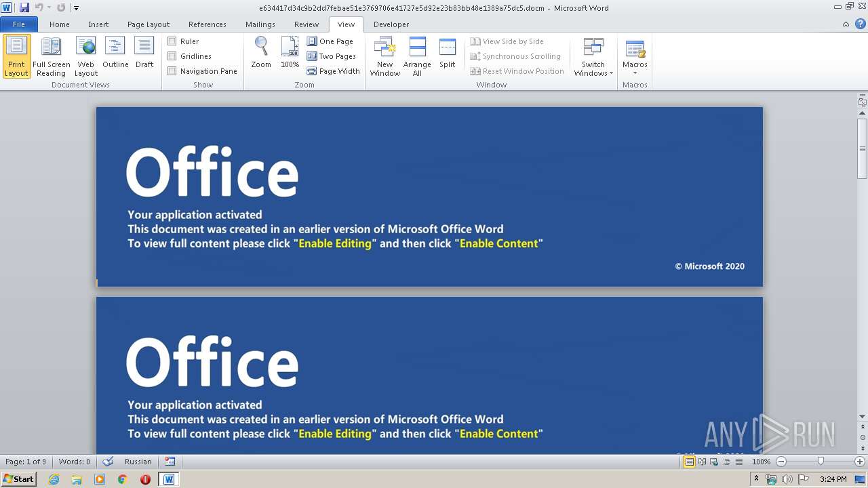Switch to Draft view
This screenshot has width=868, height=488.
pos(144,53)
